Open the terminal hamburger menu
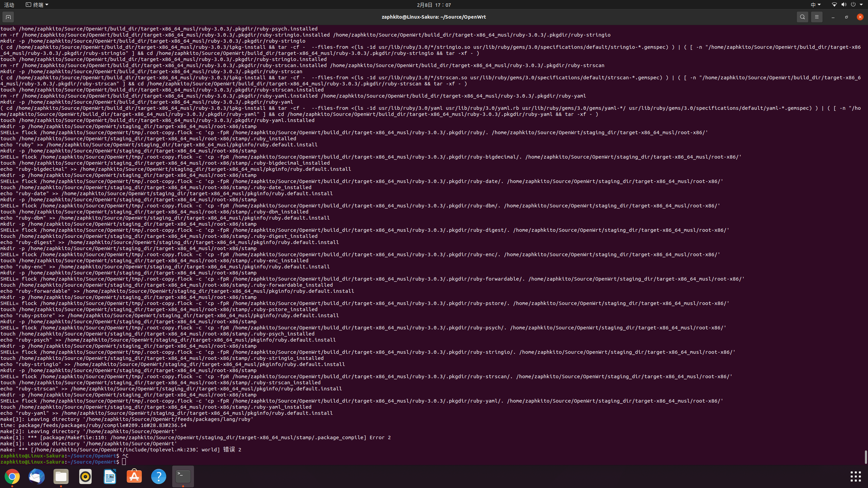The image size is (868, 488). coord(817,17)
